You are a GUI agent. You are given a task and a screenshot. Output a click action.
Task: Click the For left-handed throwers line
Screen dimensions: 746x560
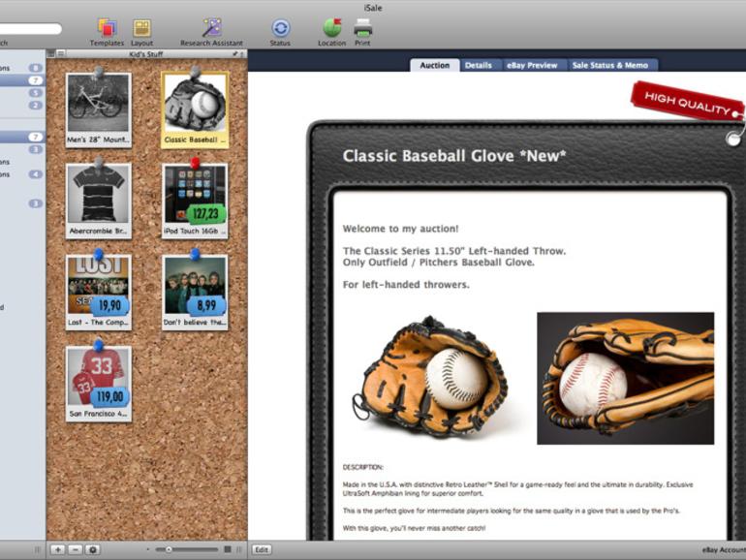coord(406,285)
